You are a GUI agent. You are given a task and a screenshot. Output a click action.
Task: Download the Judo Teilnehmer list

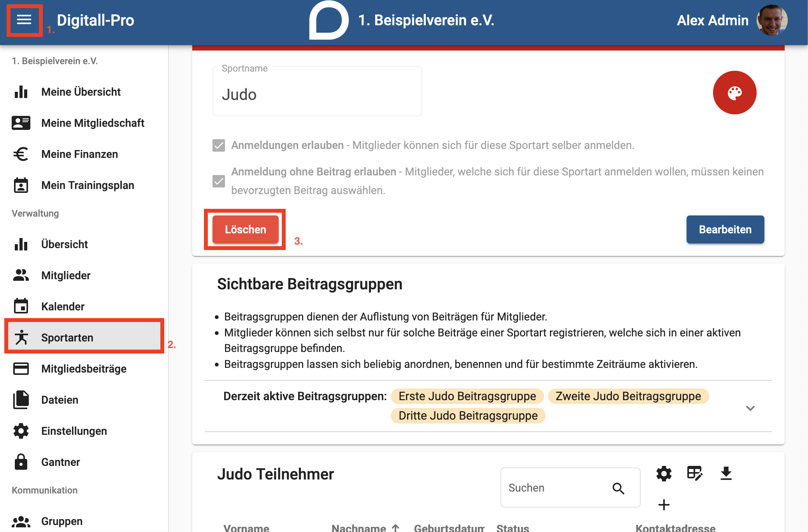[726, 474]
